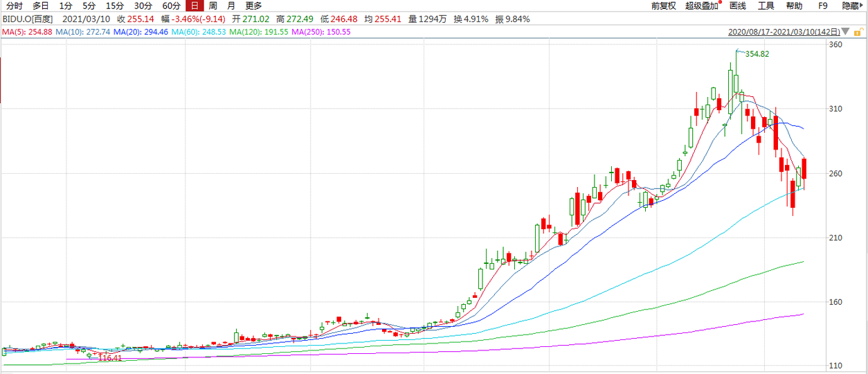Viewport: 868px width, 374px height.
Task: Open the date range 2020/08/17-2021/03/10 link
Action: [x=784, y=32]
